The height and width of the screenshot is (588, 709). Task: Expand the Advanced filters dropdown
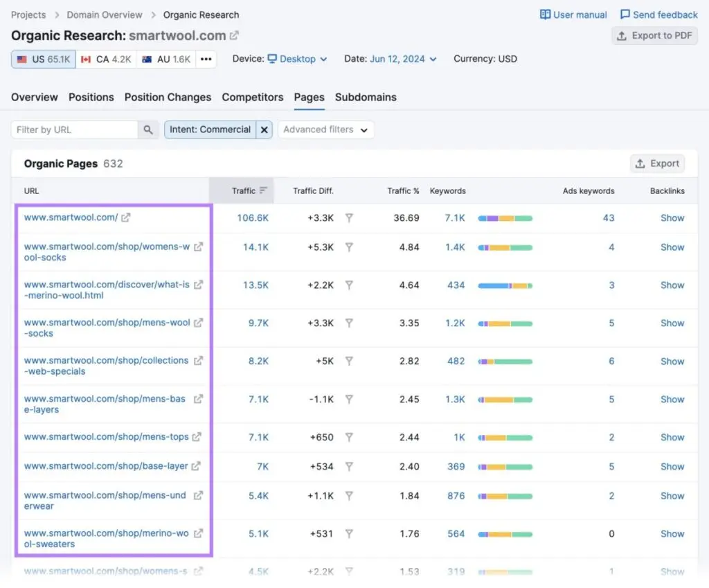[325, 130]
